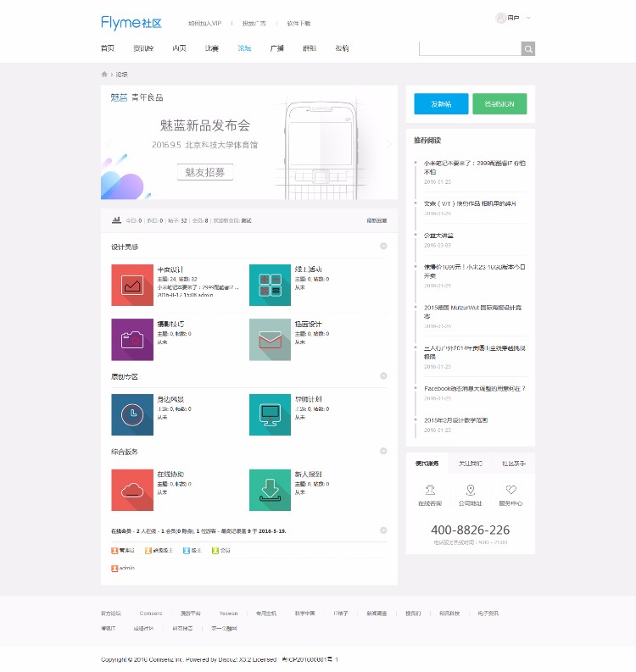The height and width of the screenshot is (672, 636).
Task: Switch to the 社区牛人 tab
Action: 514,464
